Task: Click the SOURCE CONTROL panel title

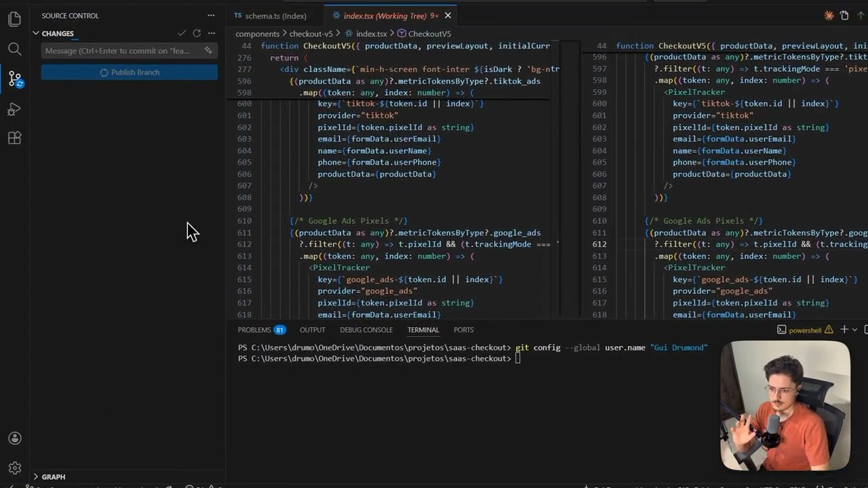Action: point(70,16)
